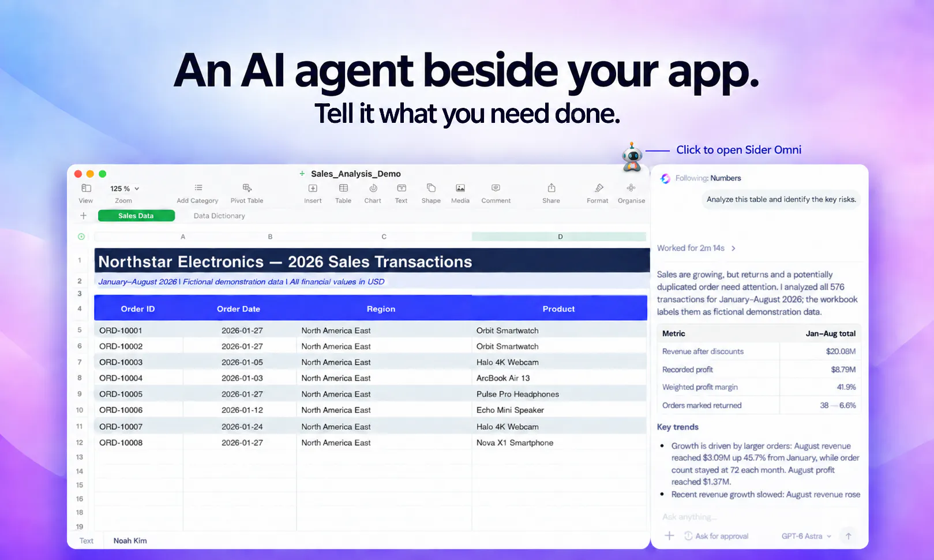Image resolution: width=934 pixels, height=560 pixels.
Task: Select the Echo Mini Speaker product cell
Action: pos(559,409)
